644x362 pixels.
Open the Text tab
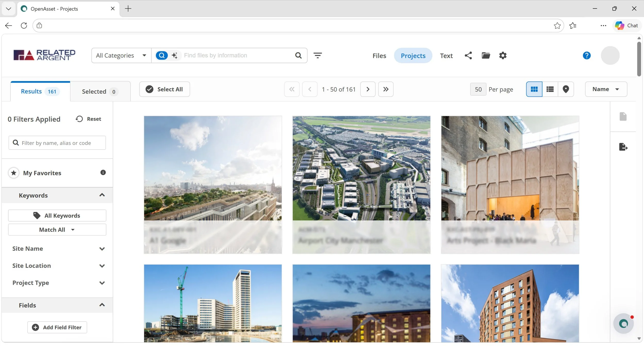pos(446,56)
